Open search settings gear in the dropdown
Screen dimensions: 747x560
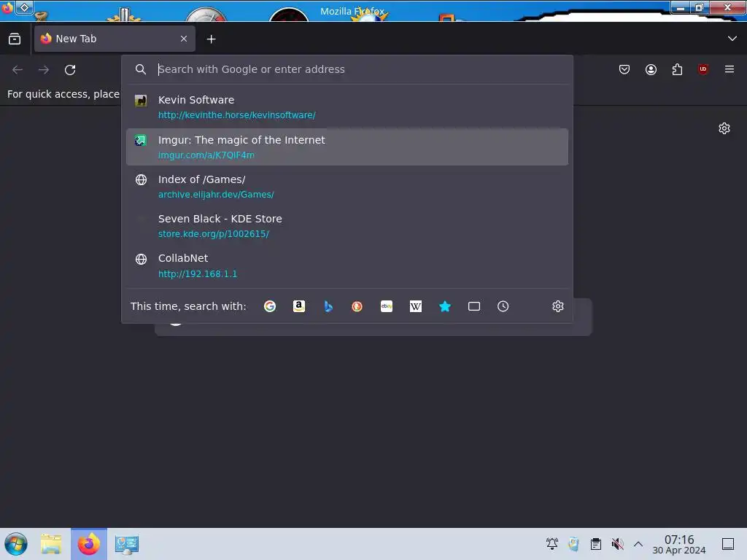[558, 306]
